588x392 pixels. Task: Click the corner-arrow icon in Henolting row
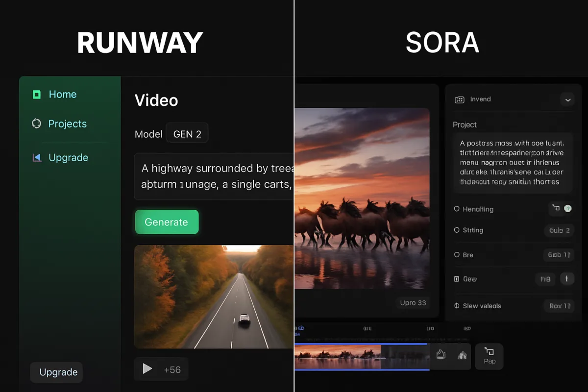(556, 208)
